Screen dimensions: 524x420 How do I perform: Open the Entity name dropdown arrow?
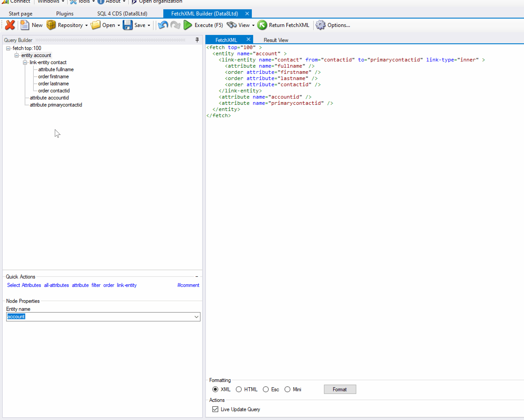[196, 317]
